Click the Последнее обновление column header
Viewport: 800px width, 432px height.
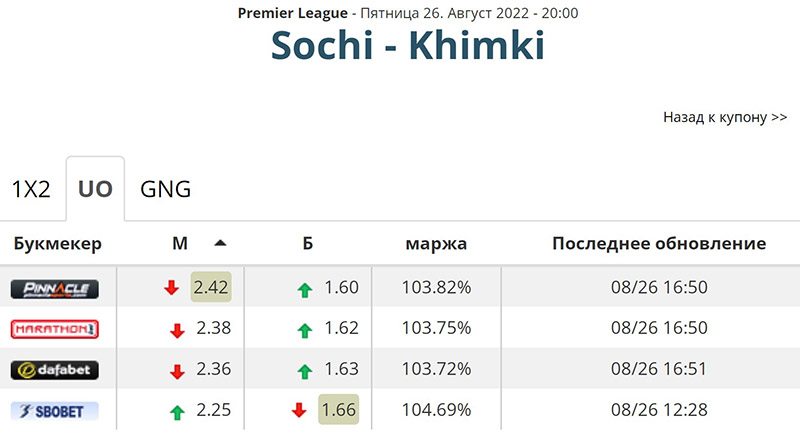(x=659, y=243)
